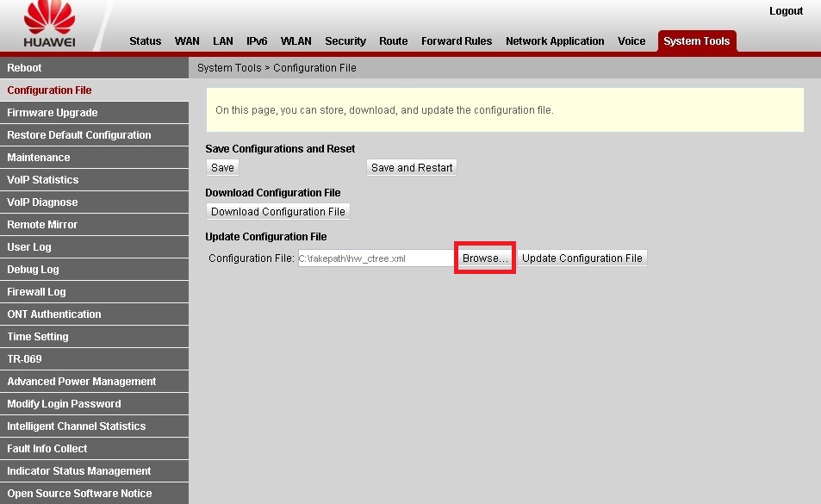
Task: Open Modify Login Password page
Action: click(64, 404)
